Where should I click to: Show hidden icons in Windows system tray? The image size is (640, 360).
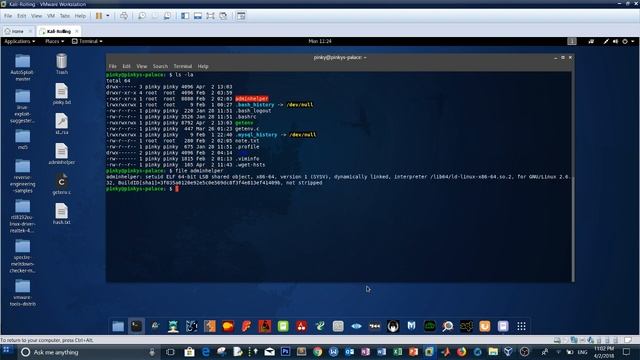tap(558, 352)
